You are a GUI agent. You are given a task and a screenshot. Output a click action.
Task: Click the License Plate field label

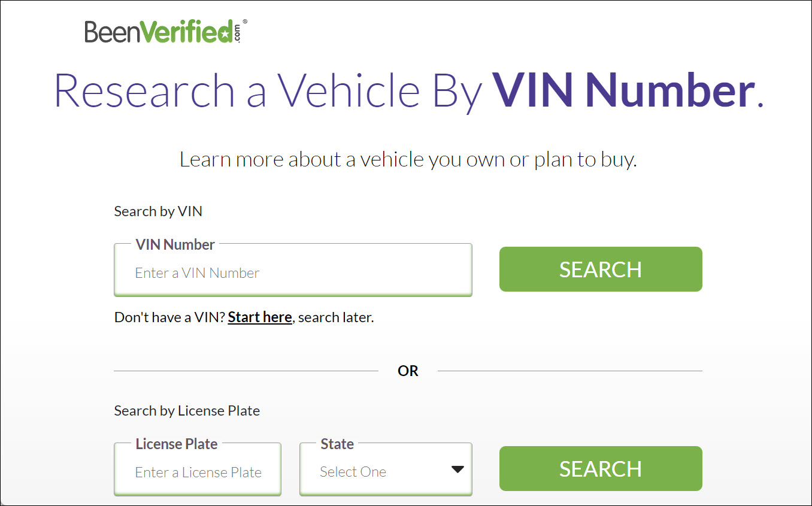coord(177,444)
